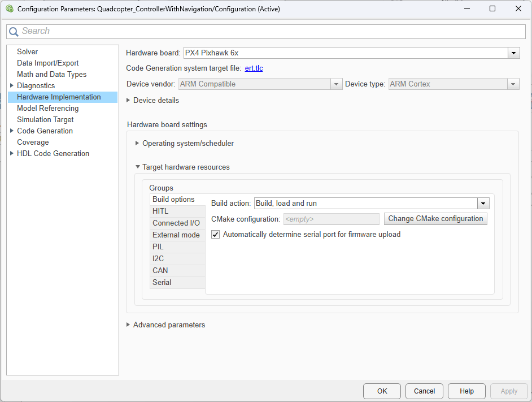The width and height of the screenshot is (532, 402).
Task: Click the Groups label
Action: 161,188
